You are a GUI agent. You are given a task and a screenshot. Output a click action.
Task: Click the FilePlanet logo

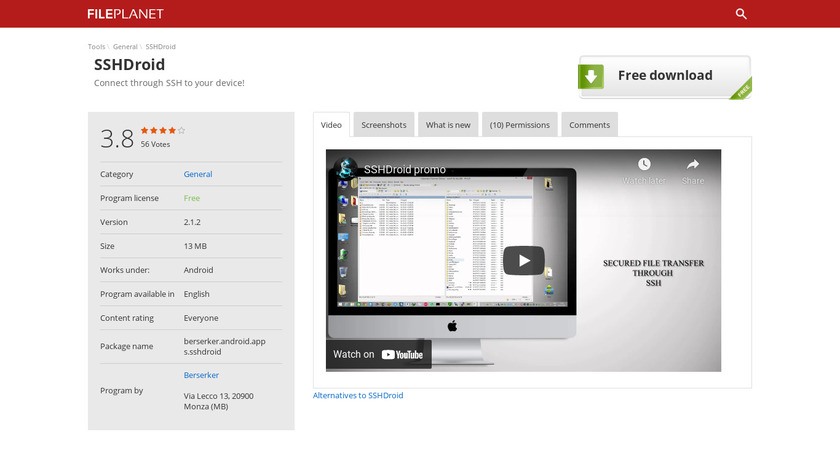click(125, 14)
